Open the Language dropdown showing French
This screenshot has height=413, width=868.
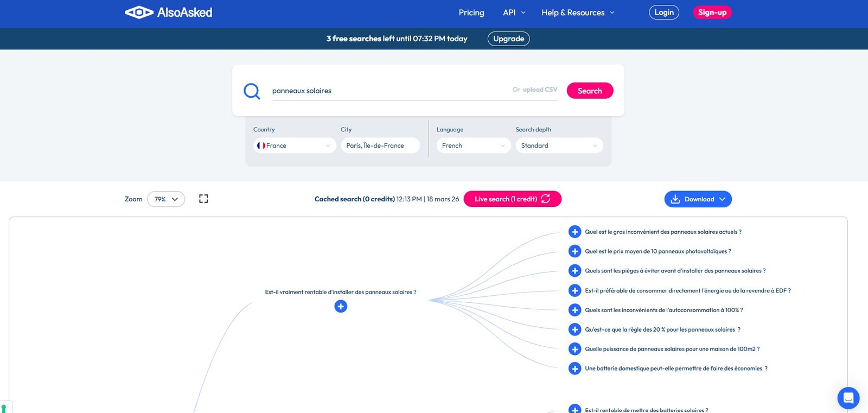coord(474,145)
